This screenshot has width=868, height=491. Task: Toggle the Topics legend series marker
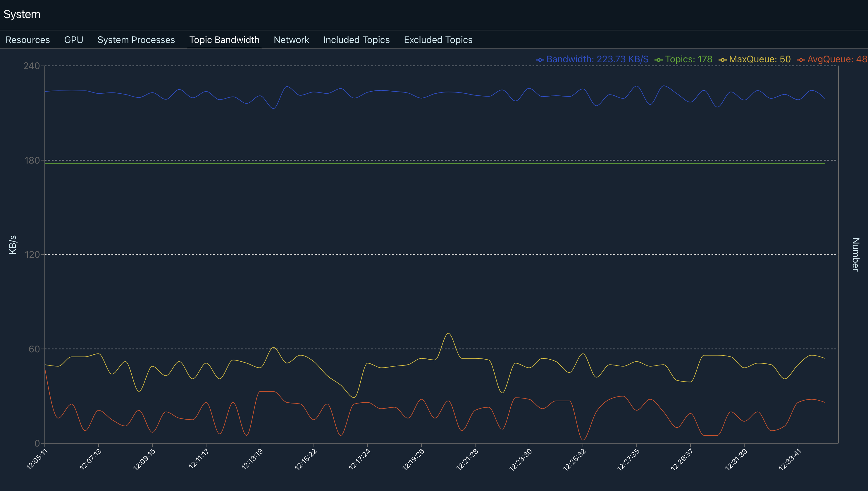tap(658, 60)
